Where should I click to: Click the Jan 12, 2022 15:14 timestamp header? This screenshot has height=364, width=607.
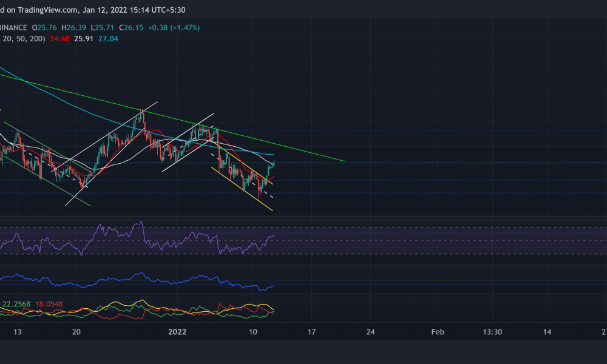tap(134, 10)
